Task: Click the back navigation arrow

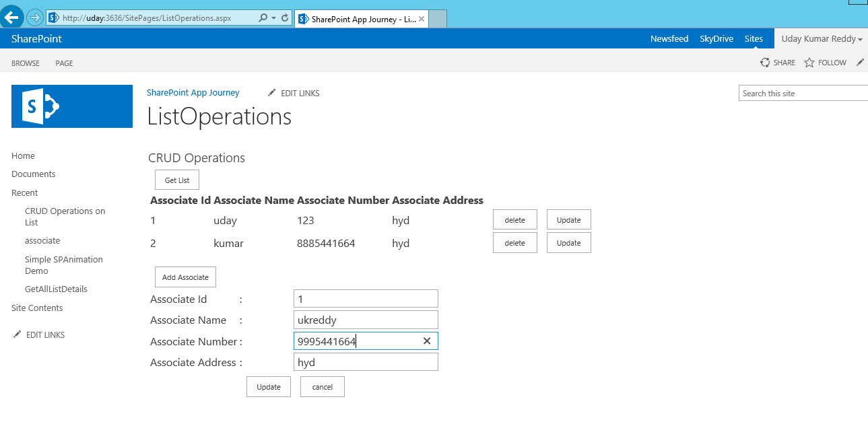Action: [12, 17]
